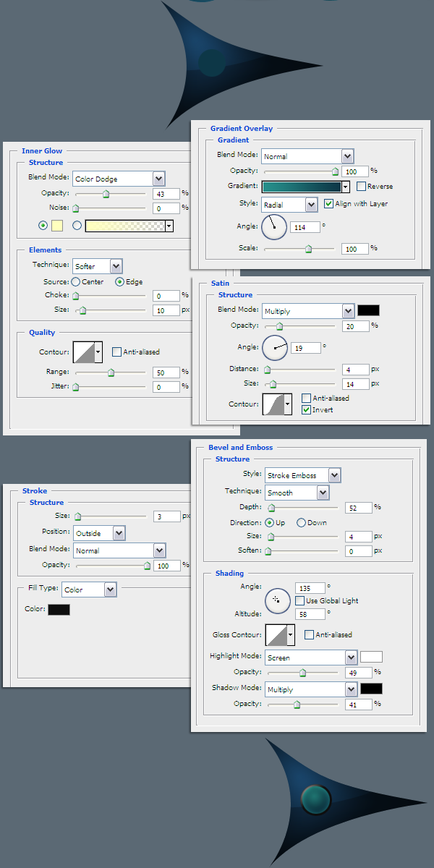
Task: Open Inner Glow Blend Mode dropdown
Action: coord(119,179)
